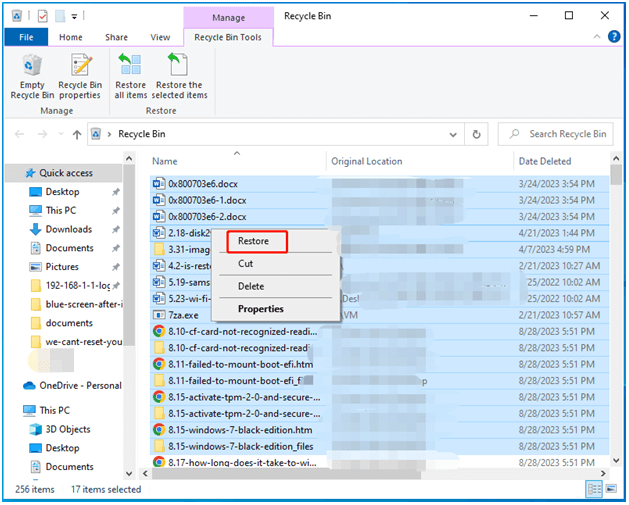This screenshot has height=505, width=629.
Task: Click the search magnifier icon
Action: [x=514, y=134]
